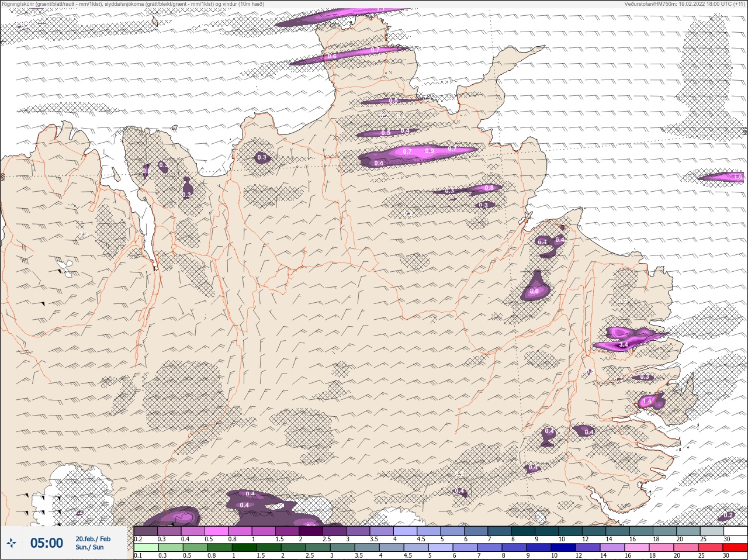Select lower legend dark blue swatch between 10 and 12
748x560 pixels.
click(563, 548)
